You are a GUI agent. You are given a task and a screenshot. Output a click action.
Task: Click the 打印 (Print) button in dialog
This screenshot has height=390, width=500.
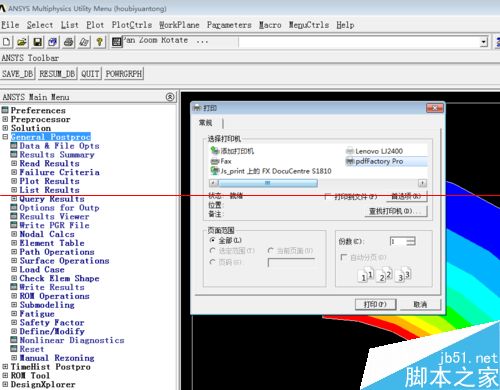[375, 304]
